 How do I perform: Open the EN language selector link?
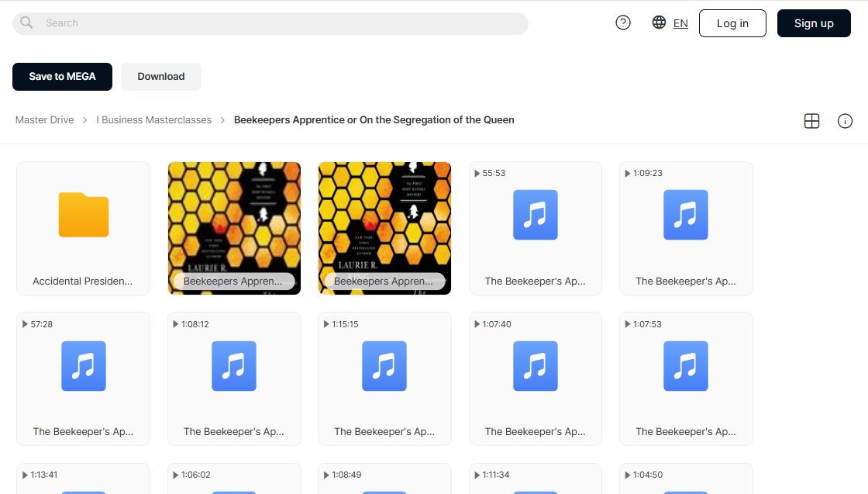point(680,23)
